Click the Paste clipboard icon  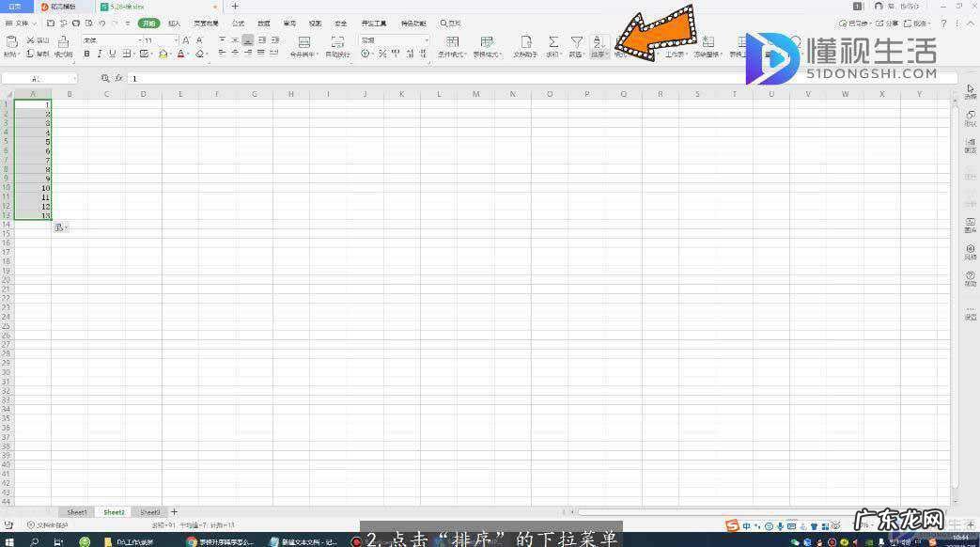(x=12, y=43)
